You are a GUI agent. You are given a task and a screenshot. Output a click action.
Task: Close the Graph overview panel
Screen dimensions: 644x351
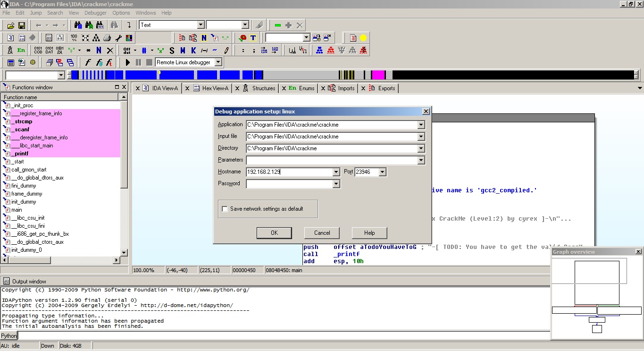point(638,252)
